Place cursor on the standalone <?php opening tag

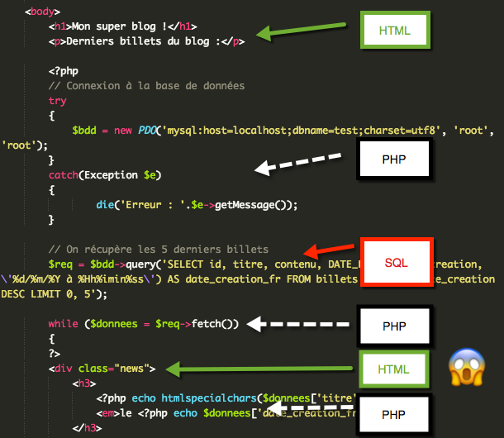pyautogui.click(x=64, y=71)
